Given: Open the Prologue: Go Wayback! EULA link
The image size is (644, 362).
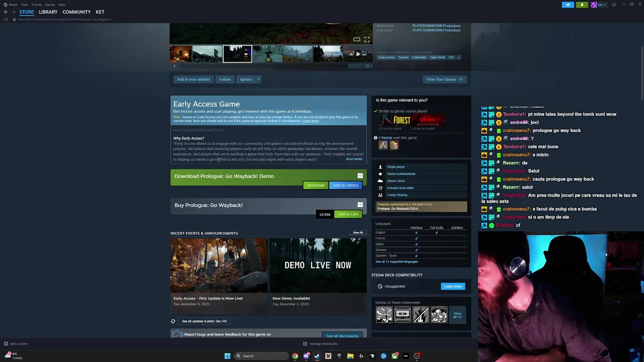Looking at the screenshot, I should point(398,209).
